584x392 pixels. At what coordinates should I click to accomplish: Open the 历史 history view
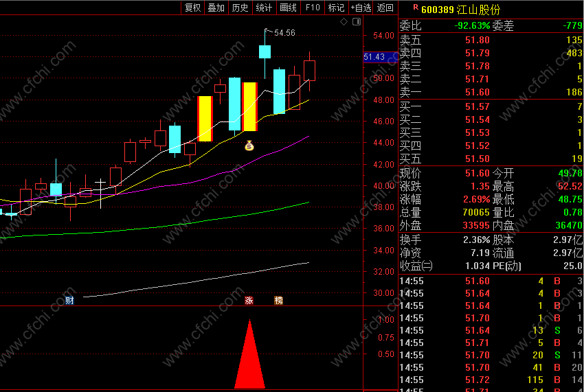coord(240,8)
